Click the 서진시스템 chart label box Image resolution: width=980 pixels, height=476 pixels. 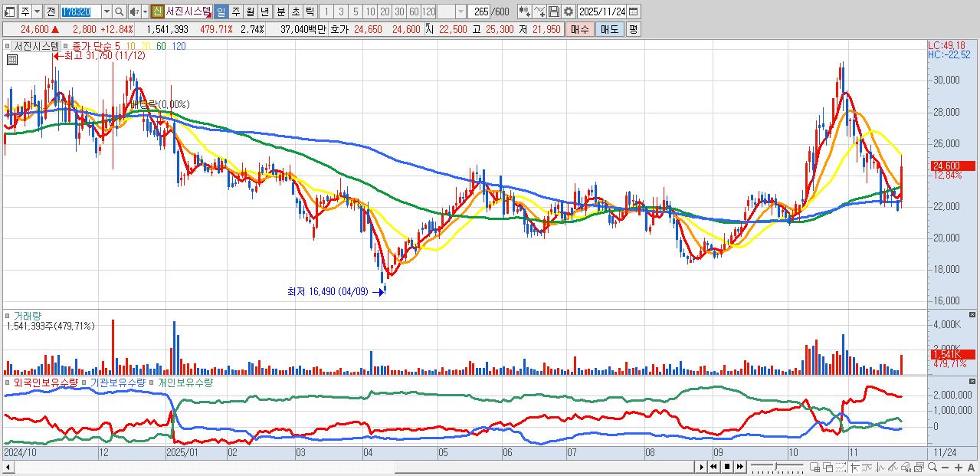click(35, 46)
